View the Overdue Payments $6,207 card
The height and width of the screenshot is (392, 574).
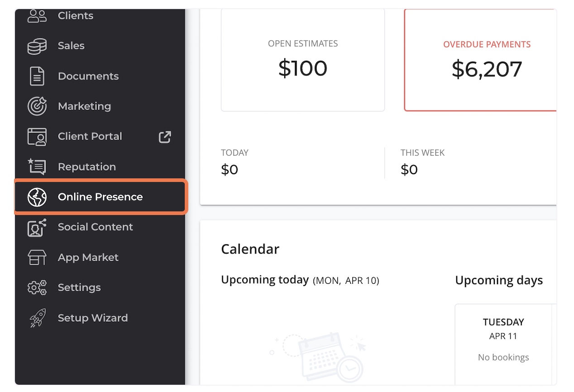[481, 60]
